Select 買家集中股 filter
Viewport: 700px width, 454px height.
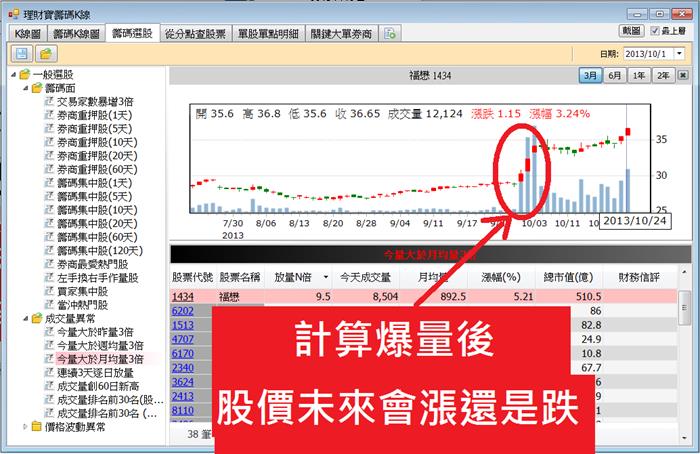point(83,291)
